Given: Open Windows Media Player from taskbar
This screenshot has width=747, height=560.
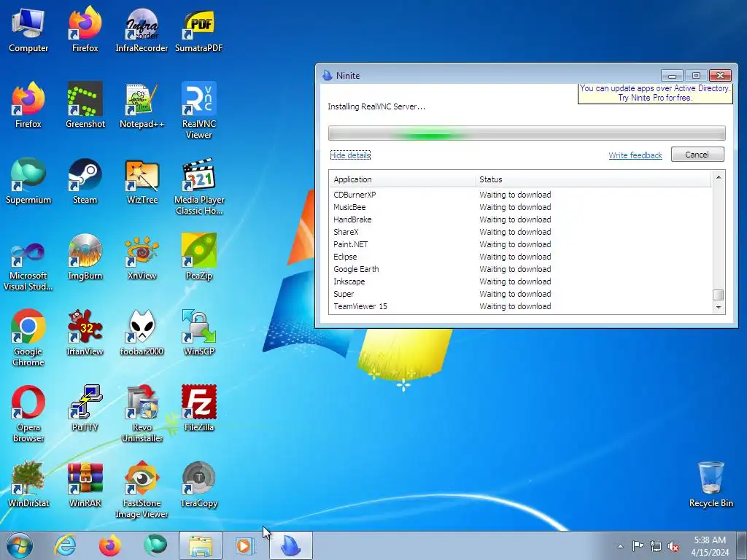Looking at the screenshot, I should click(x=245, y=545).
